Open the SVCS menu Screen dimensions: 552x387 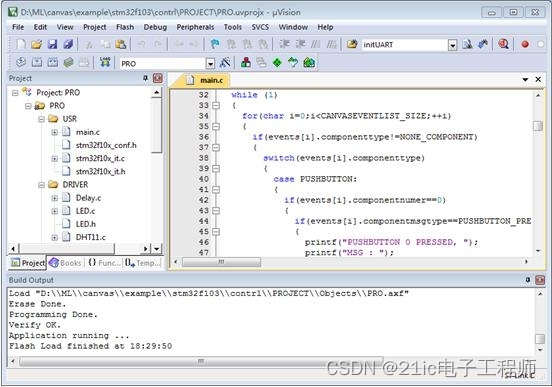[260, 27]
